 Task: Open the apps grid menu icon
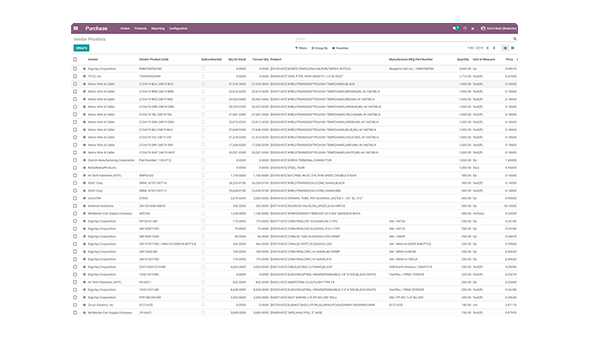tap(76, 28)
